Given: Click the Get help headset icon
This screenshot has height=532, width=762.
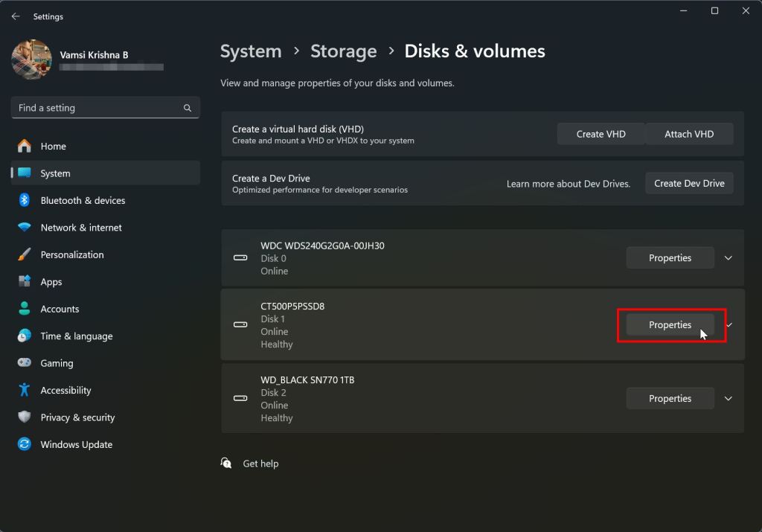Looking at the screenshot, I should point(226,463).
